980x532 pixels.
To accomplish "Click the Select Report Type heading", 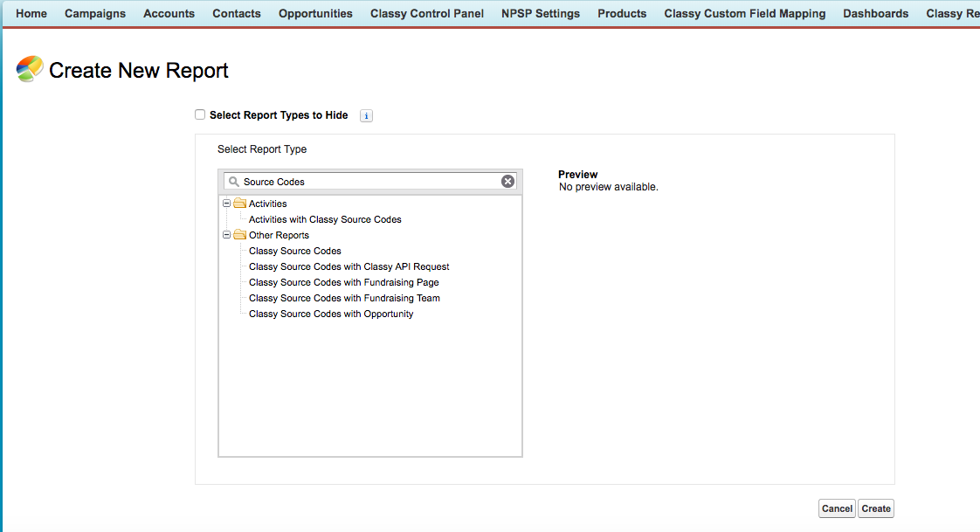I will click(x=262, y=149).
